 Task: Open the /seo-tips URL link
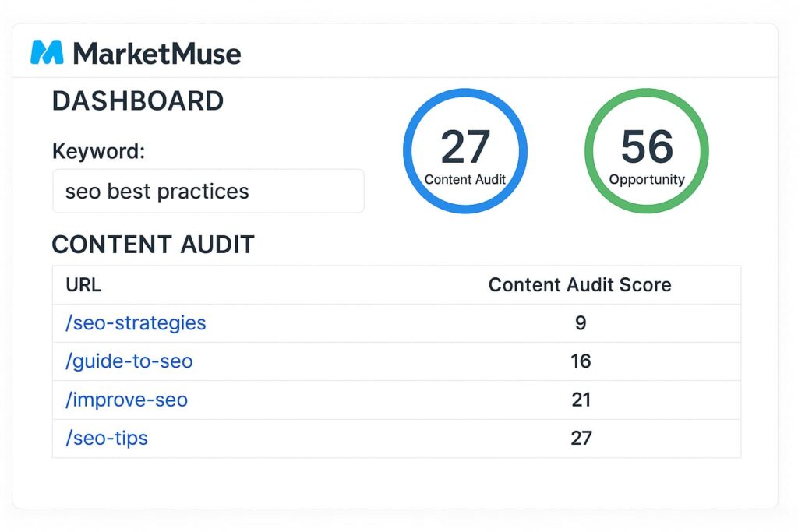point(106,438)
